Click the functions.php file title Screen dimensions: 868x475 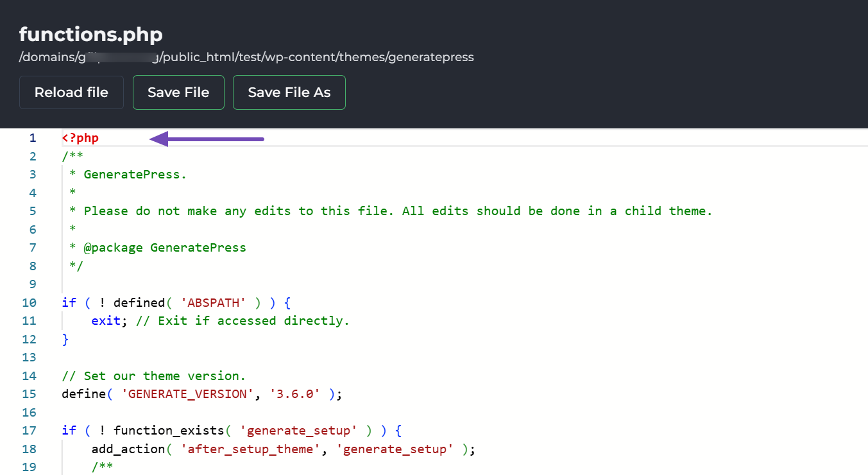tap(90, 34)
